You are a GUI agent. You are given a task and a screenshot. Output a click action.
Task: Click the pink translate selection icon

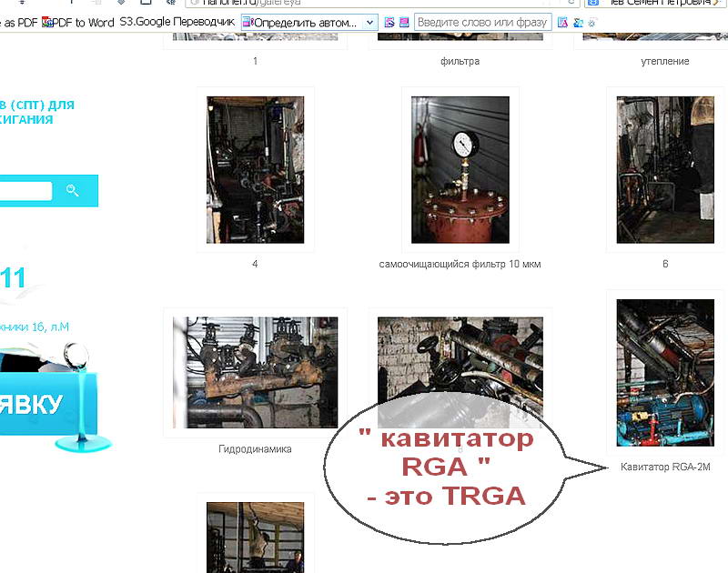point(404,22)
